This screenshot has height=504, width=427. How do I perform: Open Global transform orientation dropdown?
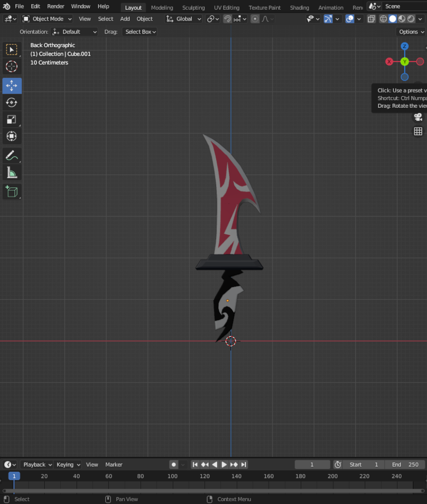183,19
